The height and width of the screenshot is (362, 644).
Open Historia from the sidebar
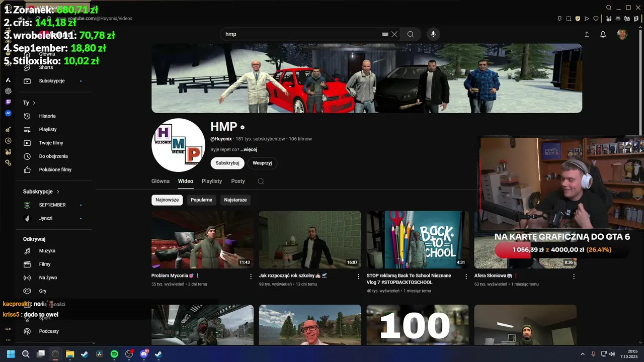click(47, 116)
